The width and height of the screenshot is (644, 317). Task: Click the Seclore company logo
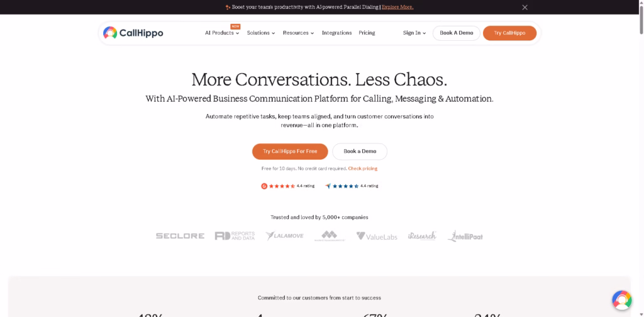(180, 236)
